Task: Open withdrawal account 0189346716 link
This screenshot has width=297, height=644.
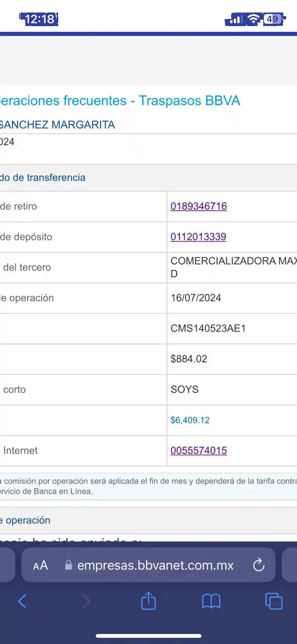Action: coord(199,206)
